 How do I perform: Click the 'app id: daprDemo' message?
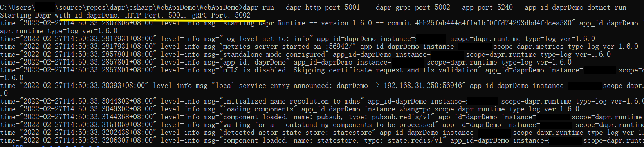(x=254, y=62)
